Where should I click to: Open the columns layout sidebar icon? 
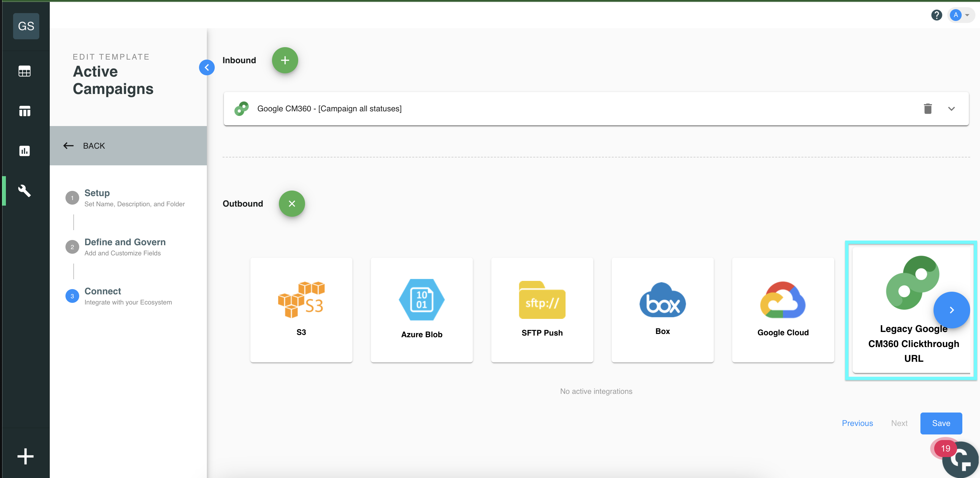[25, 111]
